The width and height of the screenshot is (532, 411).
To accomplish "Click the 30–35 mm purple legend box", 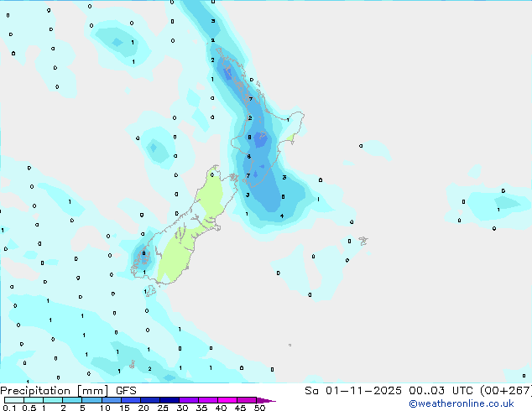I will tap(189, 400).
